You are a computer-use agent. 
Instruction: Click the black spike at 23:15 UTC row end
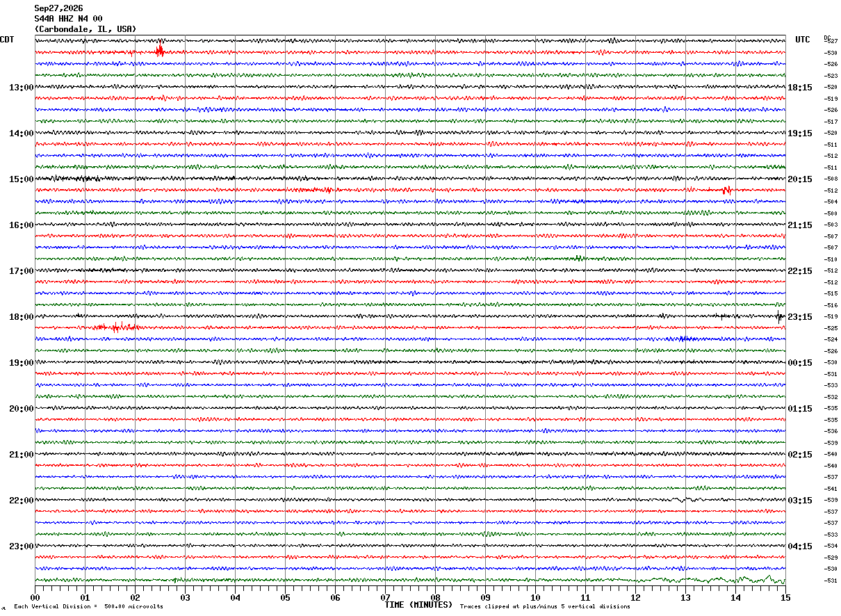tap(779, 317)
